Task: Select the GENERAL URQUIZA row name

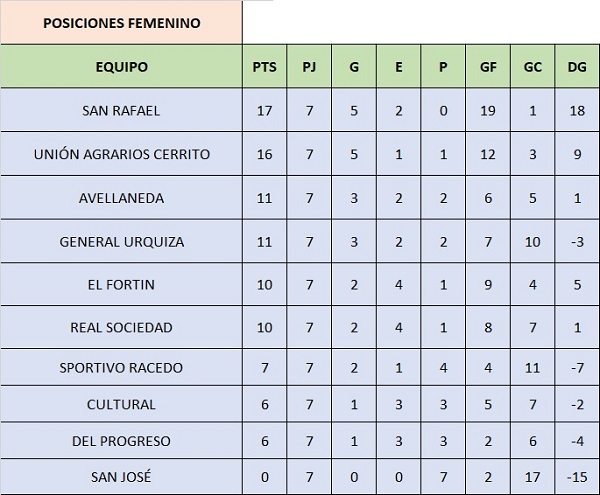Action: tap(121, 241)
